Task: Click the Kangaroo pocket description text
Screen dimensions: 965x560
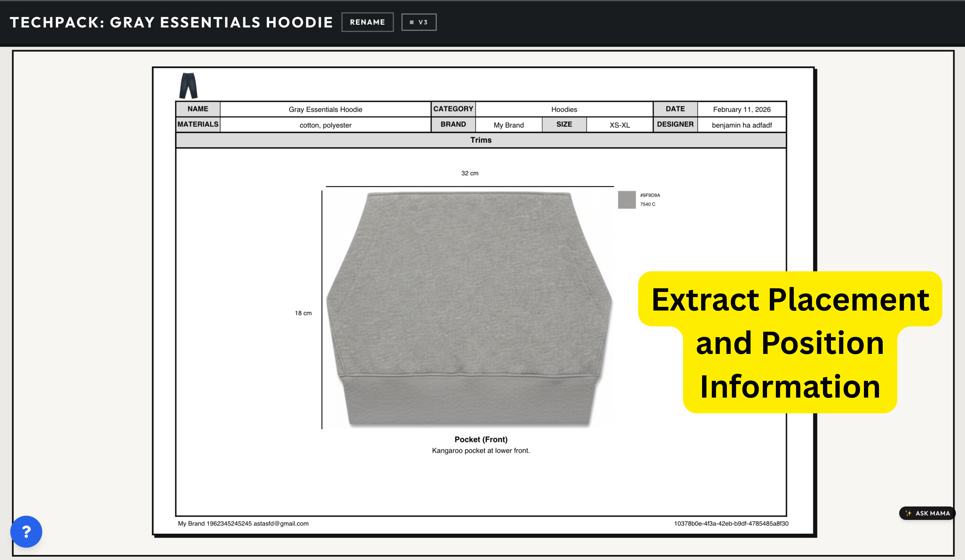Action: (x=481, y=451)
